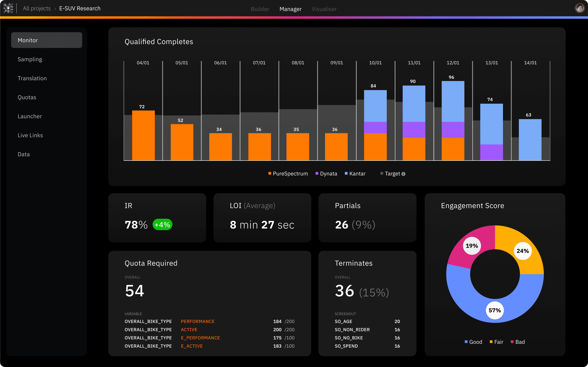Click the Fair legend marker

pyautogui.click(x=491, y=342)
